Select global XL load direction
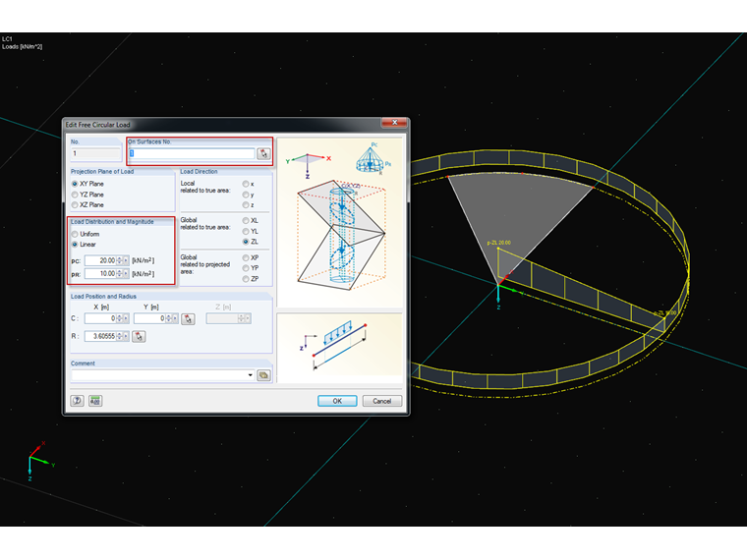Viewport: 747px width, 560px height. tap(246, 220)
